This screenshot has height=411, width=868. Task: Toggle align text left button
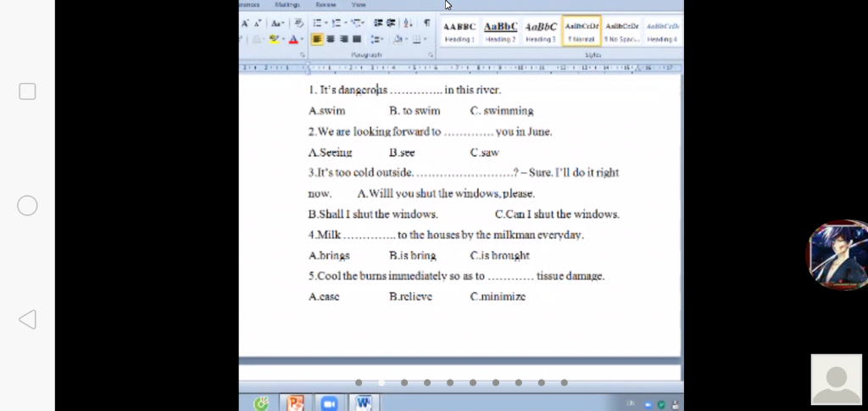tap(317, 39)
